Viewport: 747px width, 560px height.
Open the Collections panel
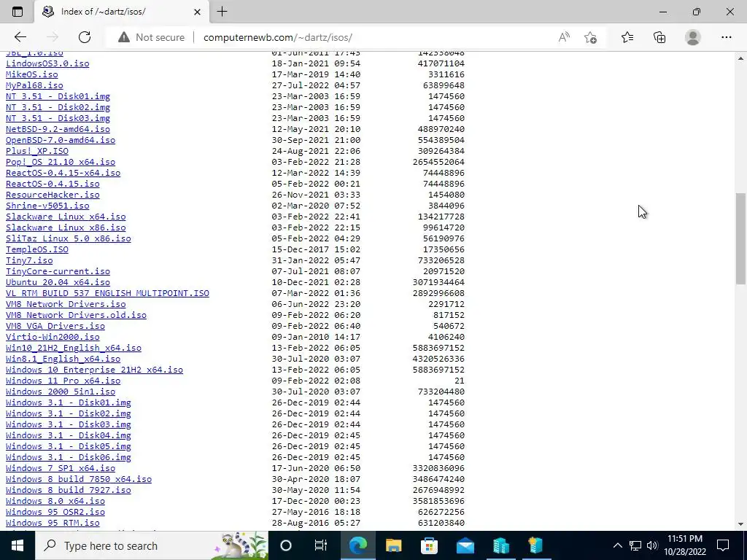(659, 37)
